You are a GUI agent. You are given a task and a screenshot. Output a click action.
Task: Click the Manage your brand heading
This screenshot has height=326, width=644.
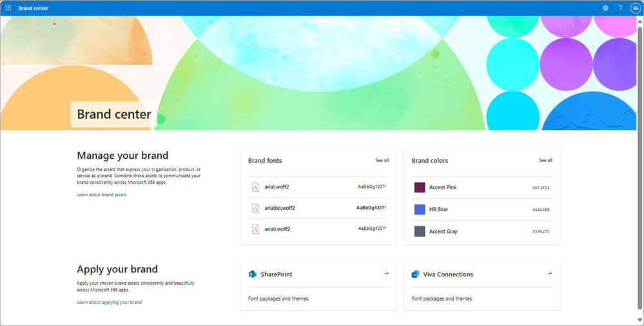(122, 156)
